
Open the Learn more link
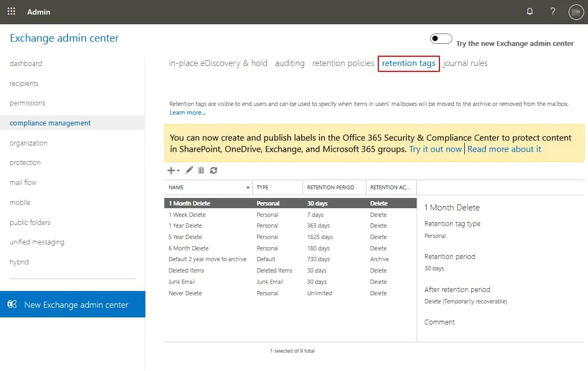[x=187, y=112]
